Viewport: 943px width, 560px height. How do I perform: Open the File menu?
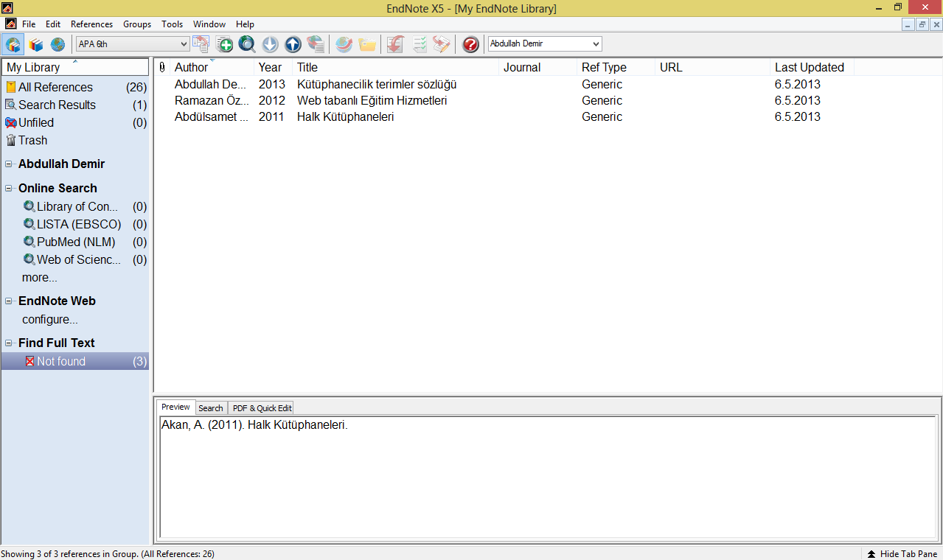pyautogui.click(x=29, y=24)
